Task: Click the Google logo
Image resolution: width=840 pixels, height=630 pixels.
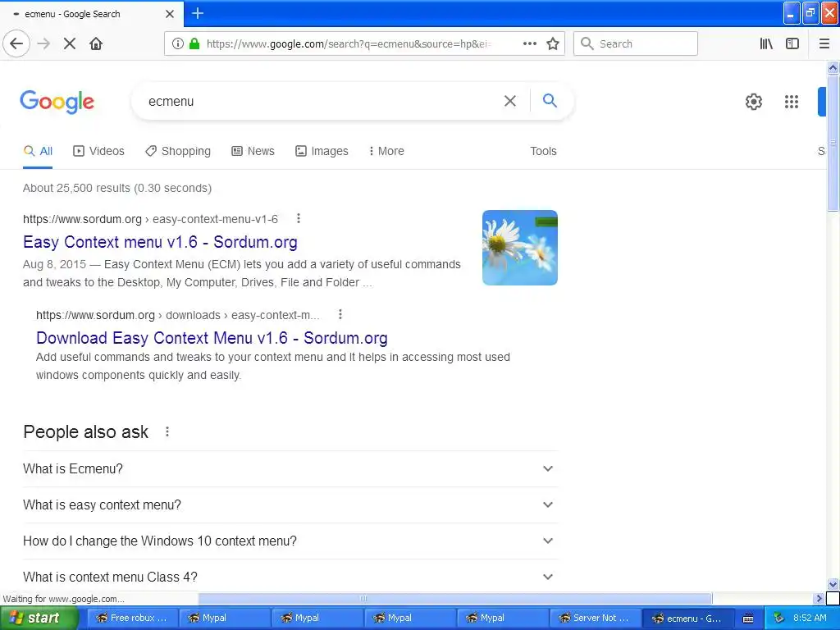Action: (x=57, y=102)
